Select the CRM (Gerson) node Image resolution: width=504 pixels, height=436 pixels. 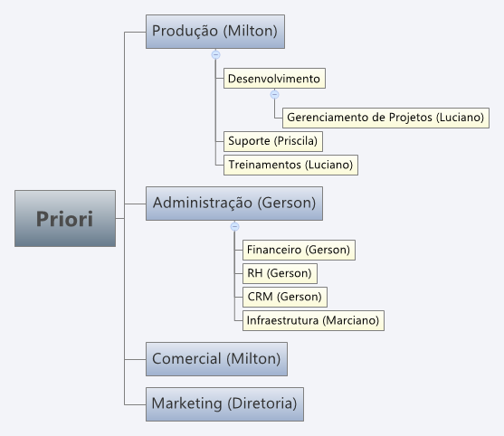pyautogui.click(x=285, y=298)
